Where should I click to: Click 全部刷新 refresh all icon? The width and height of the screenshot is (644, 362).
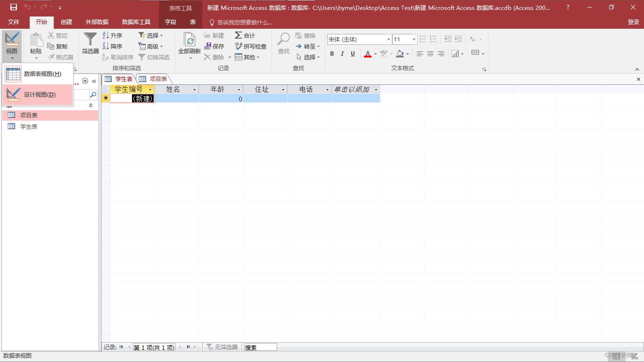coord(190,40)
